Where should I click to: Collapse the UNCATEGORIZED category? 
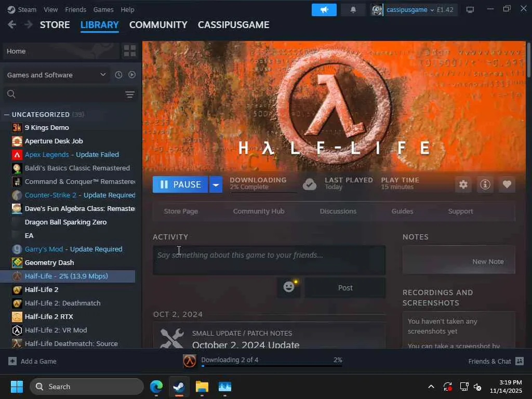tap(6, 115)
